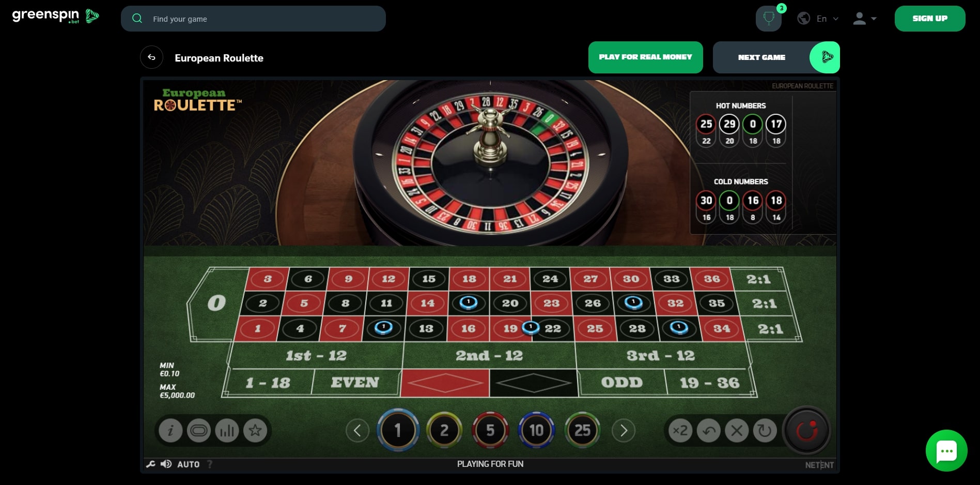Image resolution: width=980 pixels, height=485 pixels.
Task: Undo the last bet
Action: (x=709, y=430)
